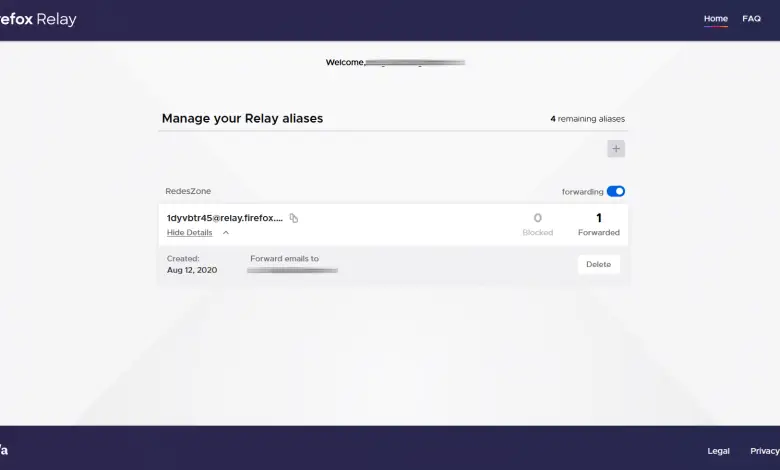Open the Privacy footer link
This screenshot has width=780, height=470.
[x=765, y=451]
